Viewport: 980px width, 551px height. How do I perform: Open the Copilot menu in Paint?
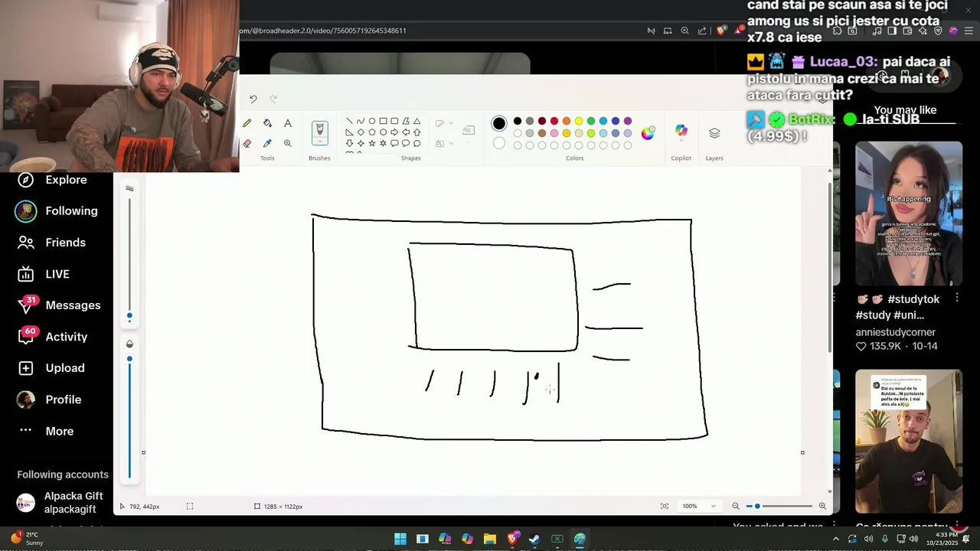[681, 132]
